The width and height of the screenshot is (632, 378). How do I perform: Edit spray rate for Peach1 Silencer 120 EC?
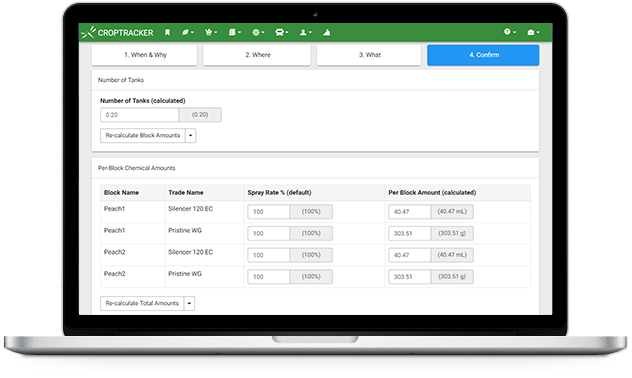(x=269, y=212)
